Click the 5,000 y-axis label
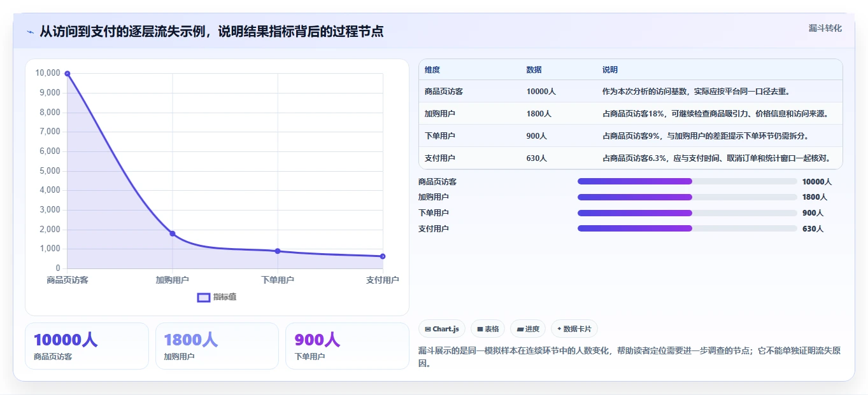Image resolution: width=868 pixels, height=395 pixels. 50,171
